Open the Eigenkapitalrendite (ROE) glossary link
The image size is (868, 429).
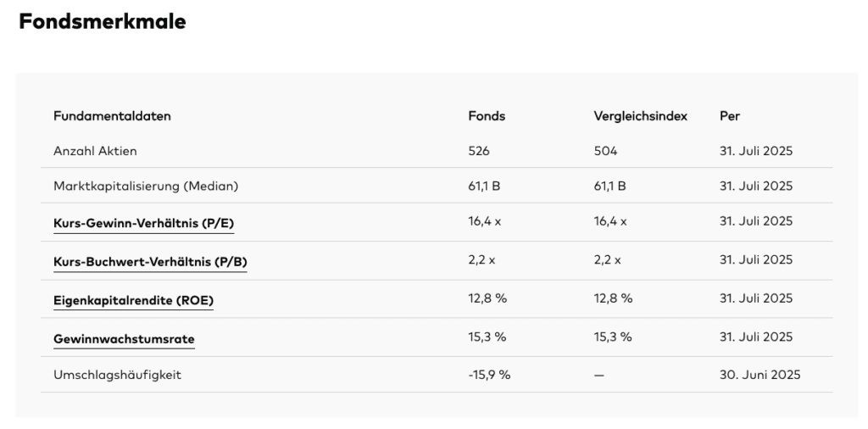pos(133,300)
